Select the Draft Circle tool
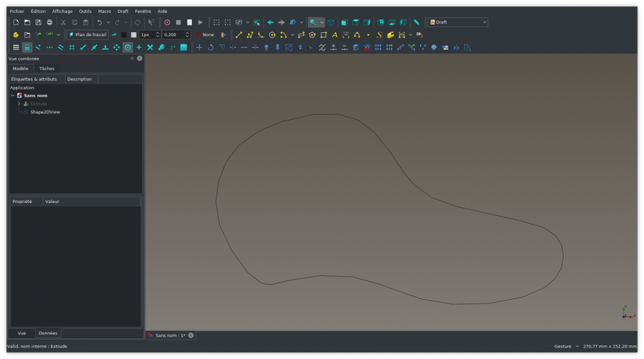 pos(272,35)
